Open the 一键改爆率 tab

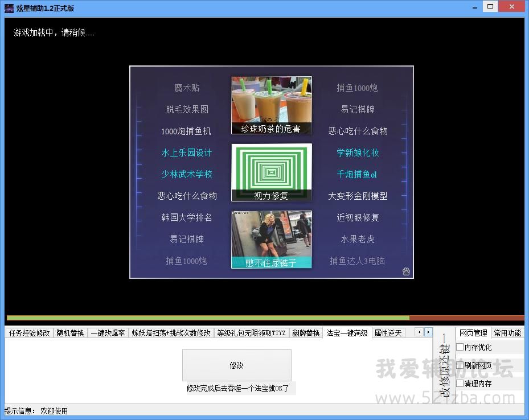click(x=108, y=333)
